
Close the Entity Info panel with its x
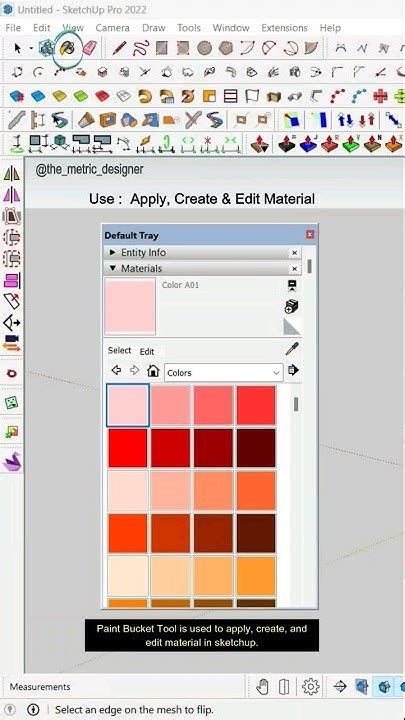tap(294, 253)
